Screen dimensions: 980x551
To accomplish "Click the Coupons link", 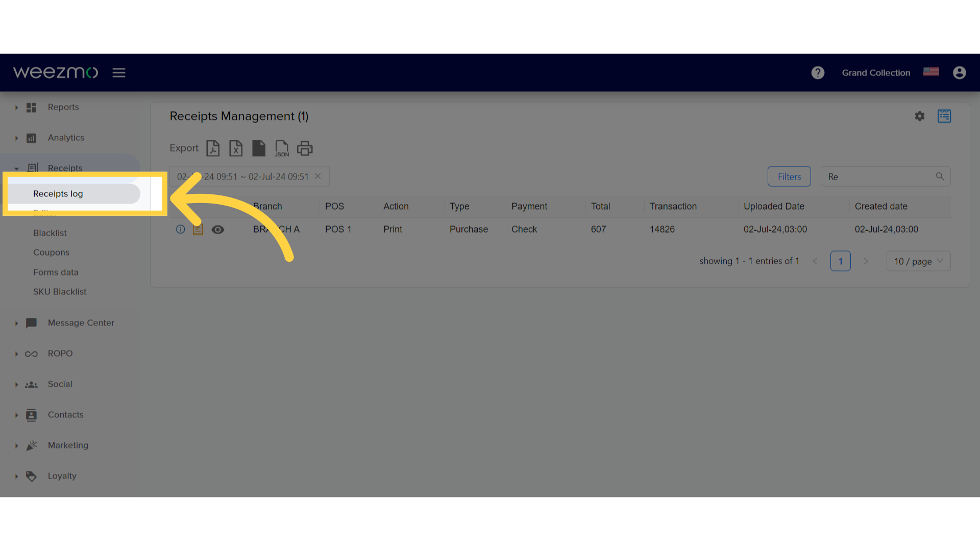I will (x=51, y=253).
